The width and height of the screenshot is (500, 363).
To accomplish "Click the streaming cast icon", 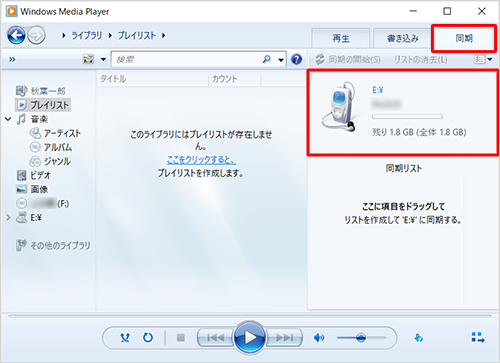I will [418, 338].
